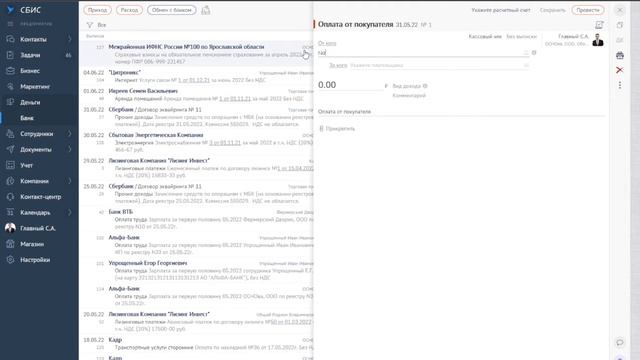
Task: Open the Учет menu label
Action: click(x=27, y=165)
